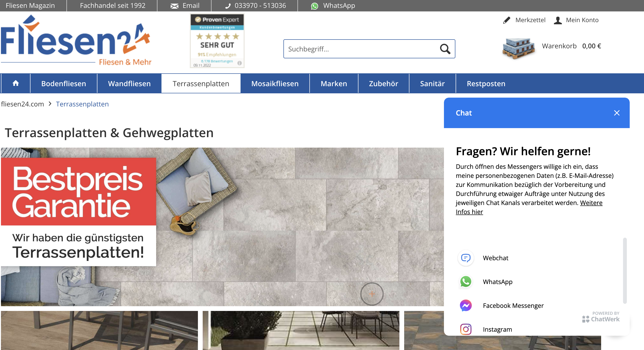The width and height of the screenshot is (644, 350).
Task: Close the Chat panel
Action: click(617, 113)
